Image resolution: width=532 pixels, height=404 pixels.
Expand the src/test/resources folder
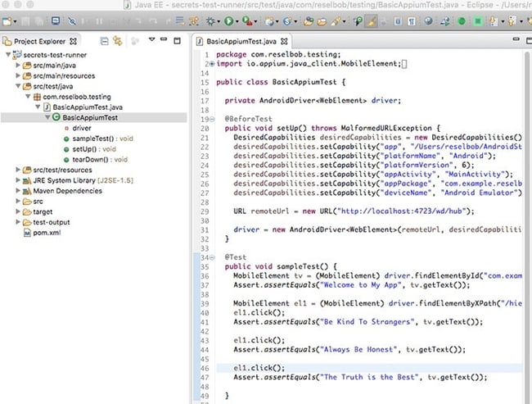pos(18,170)
